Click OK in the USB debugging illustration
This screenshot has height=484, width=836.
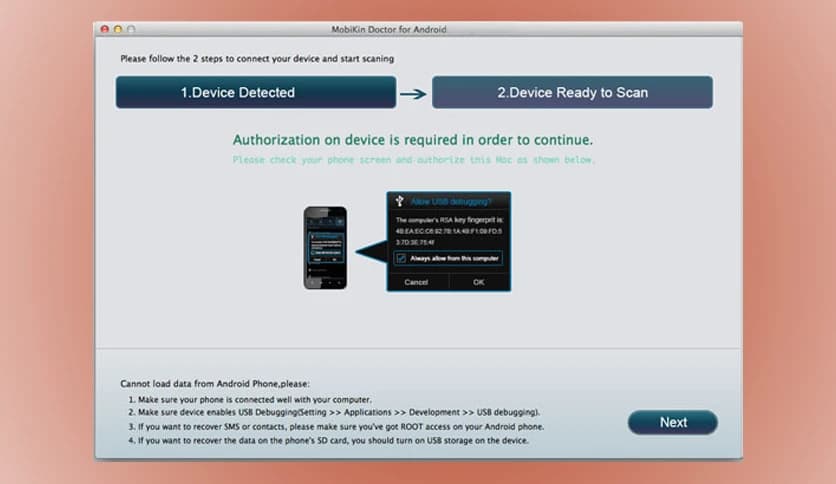pyautogui.click(x=479, y=282)
